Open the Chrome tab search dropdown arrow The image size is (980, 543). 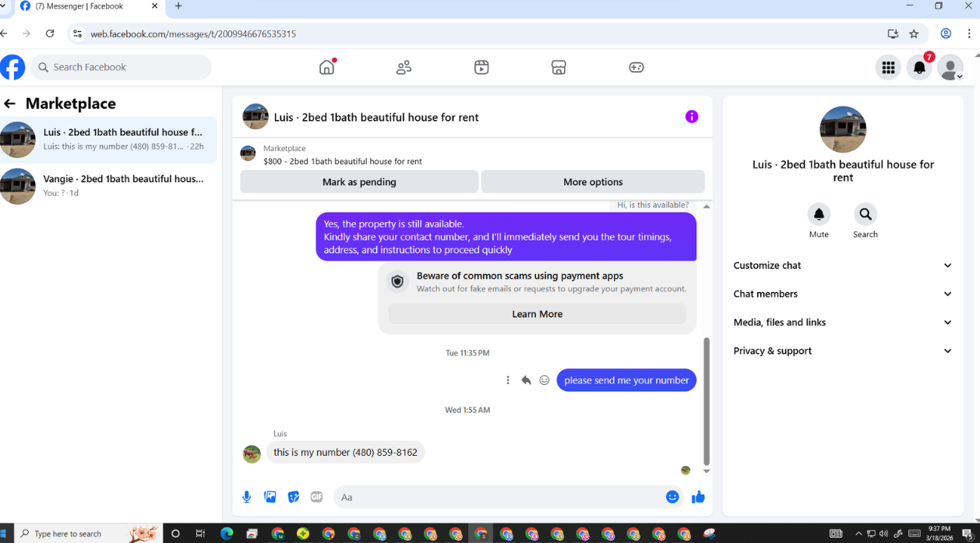point(4,6)
